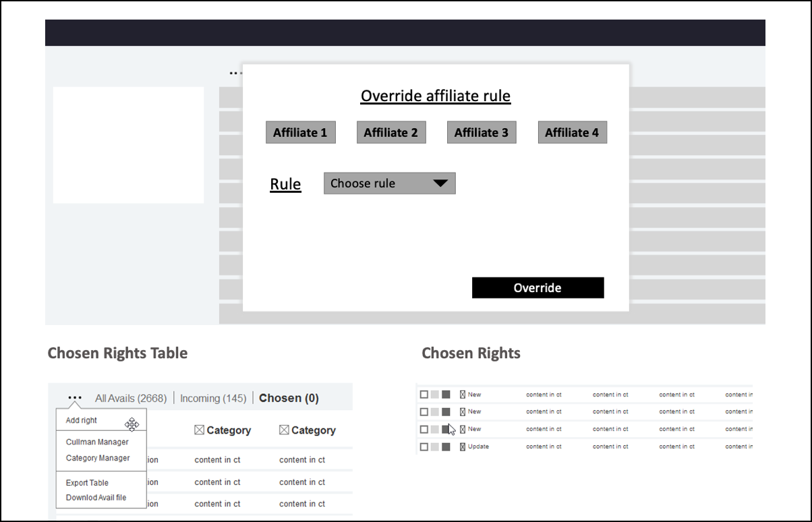Click the status icon in the Update row
Viewport: 812px width, 522px height.
pos(463,446)
